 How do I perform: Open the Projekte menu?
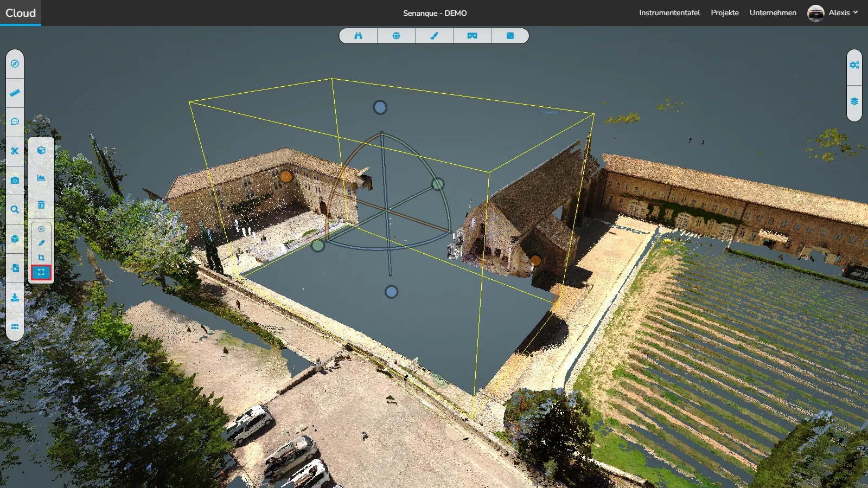(725, 13)
